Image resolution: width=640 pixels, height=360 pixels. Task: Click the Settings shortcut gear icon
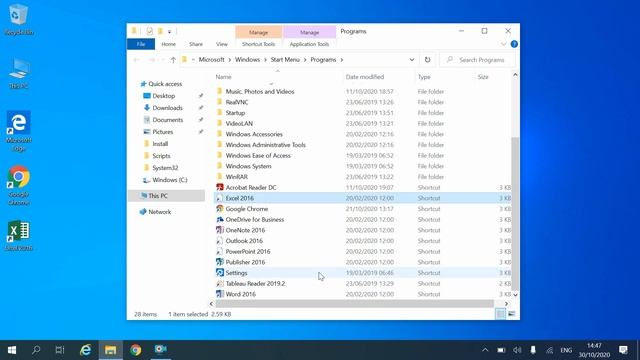coord(220,273)
